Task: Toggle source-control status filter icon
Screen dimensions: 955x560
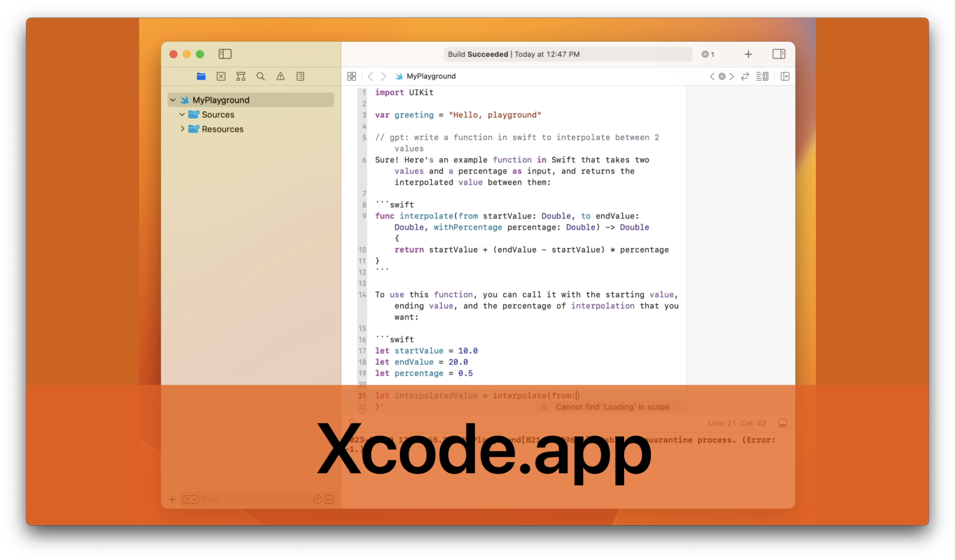Action: [x=329, y=499]
